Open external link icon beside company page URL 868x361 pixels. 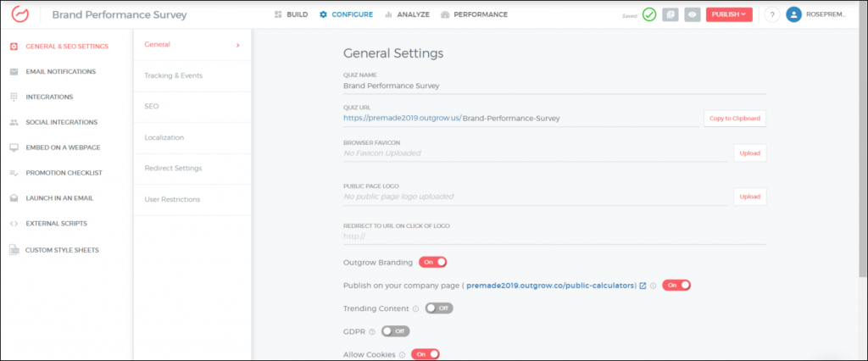[x=643, y=286]
